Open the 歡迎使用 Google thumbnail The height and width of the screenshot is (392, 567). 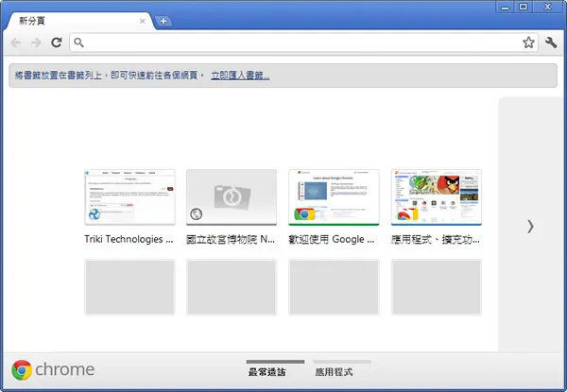tap(334, 197)
